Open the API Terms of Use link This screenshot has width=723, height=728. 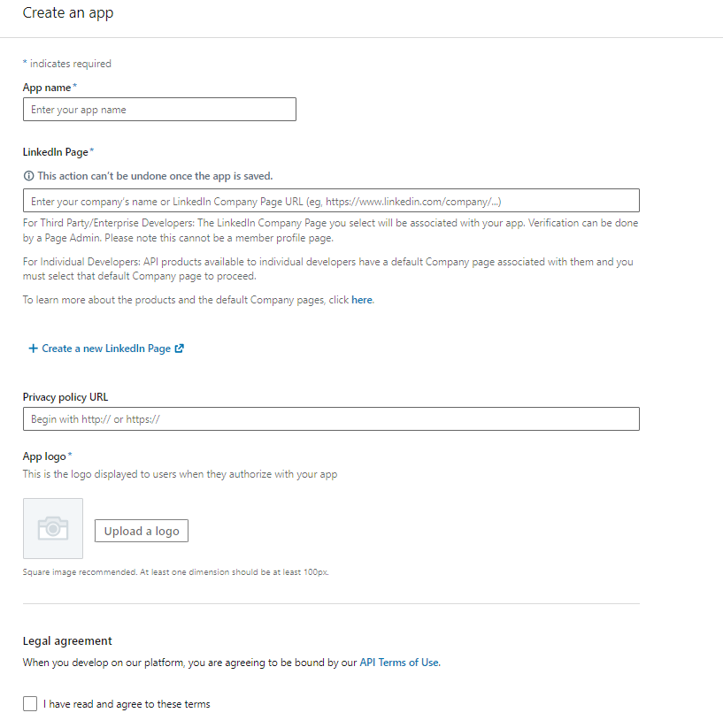coord(398,662)
